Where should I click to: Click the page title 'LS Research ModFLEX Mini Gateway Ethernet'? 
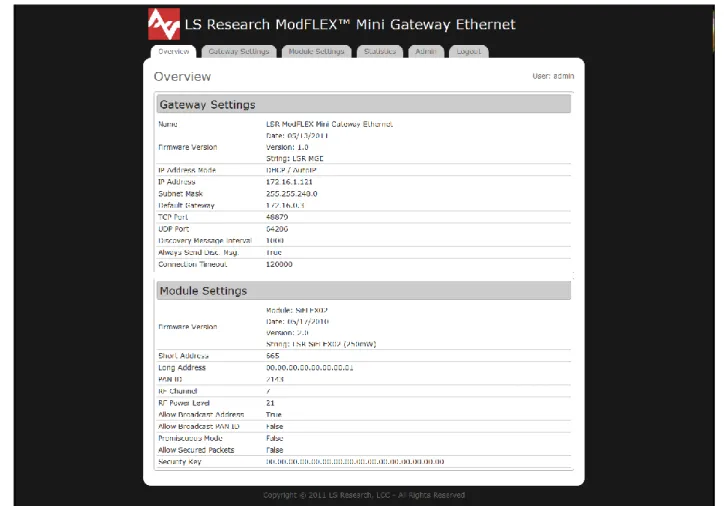(x=350, y=24)
